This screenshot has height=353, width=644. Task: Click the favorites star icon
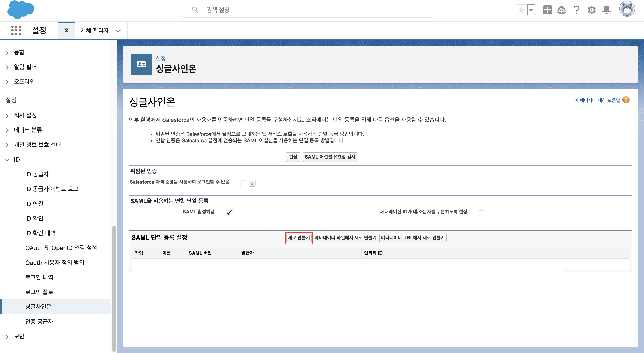coord(521,10)
